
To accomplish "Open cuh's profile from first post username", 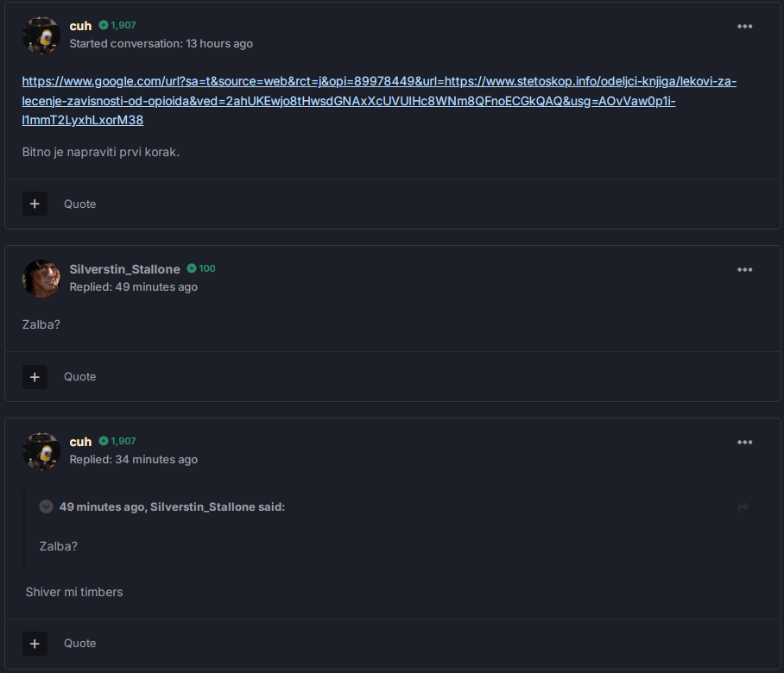I will pyautogui.click(x=80, y=26).
